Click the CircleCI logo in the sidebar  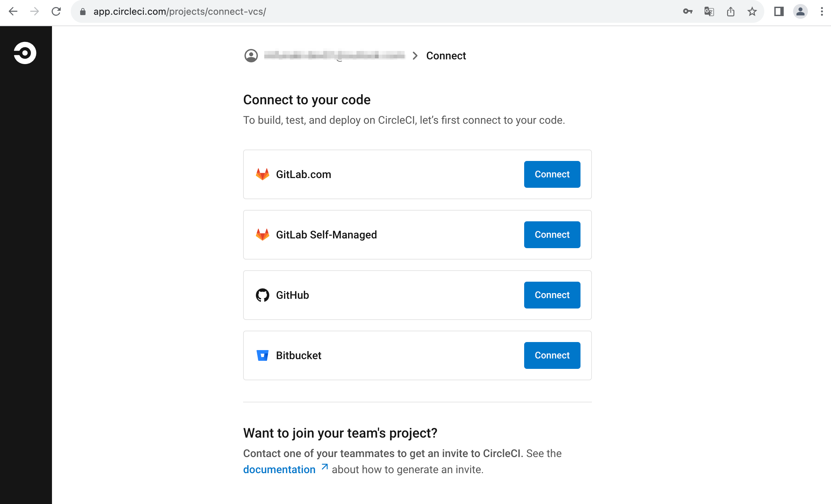(25, 52)
